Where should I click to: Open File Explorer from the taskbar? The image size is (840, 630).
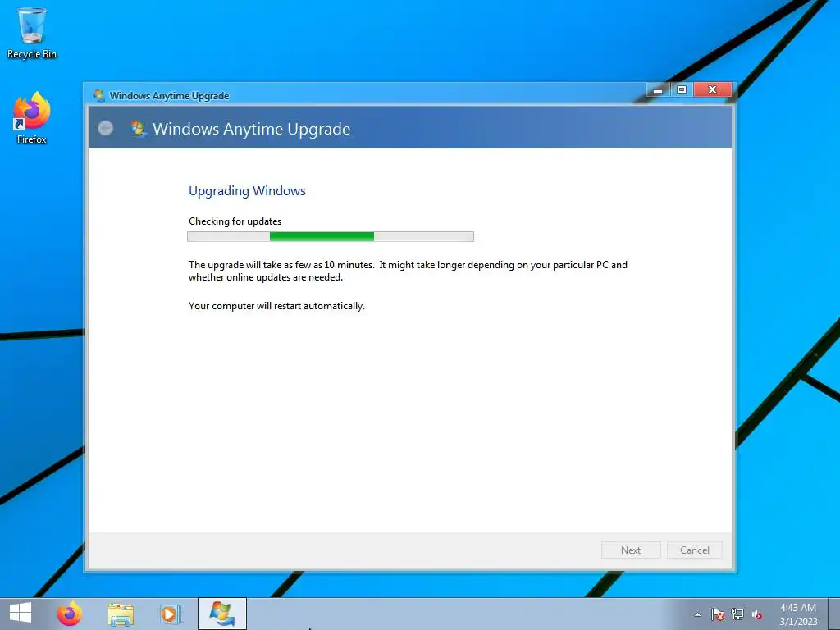coord(121,614)
